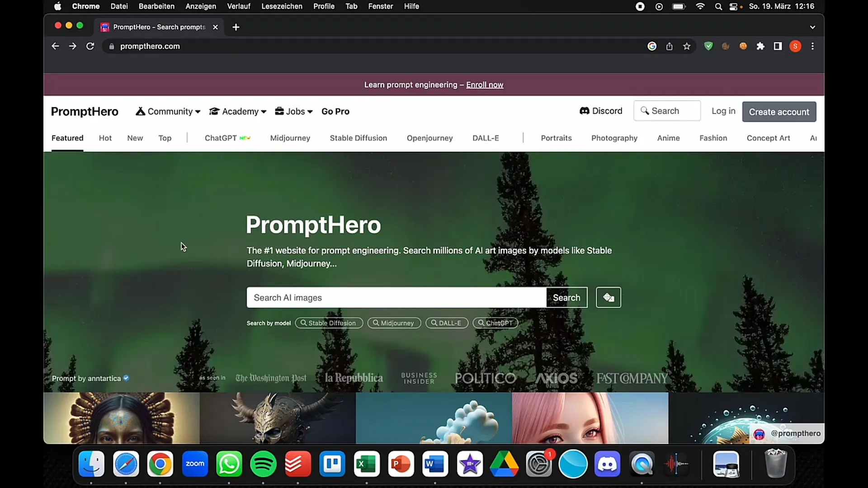
Task: Select the Photography category tab
Action: (614, 138)
